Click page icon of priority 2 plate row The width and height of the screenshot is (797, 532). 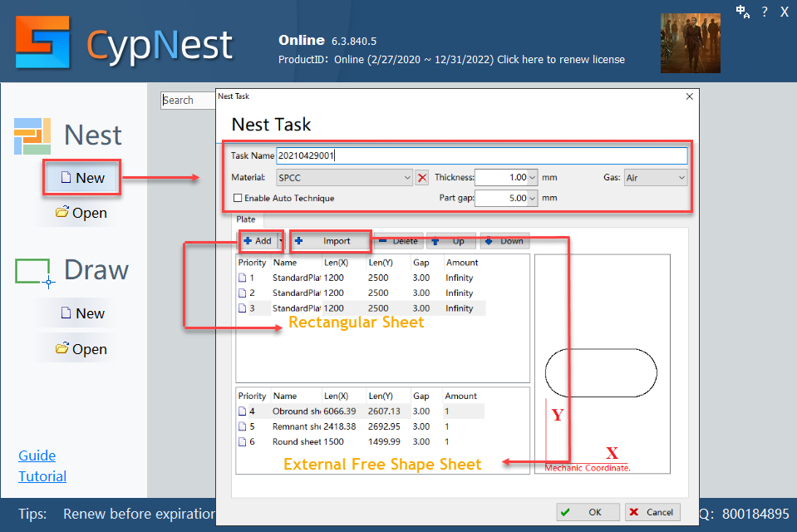click(x=243, y=293)
